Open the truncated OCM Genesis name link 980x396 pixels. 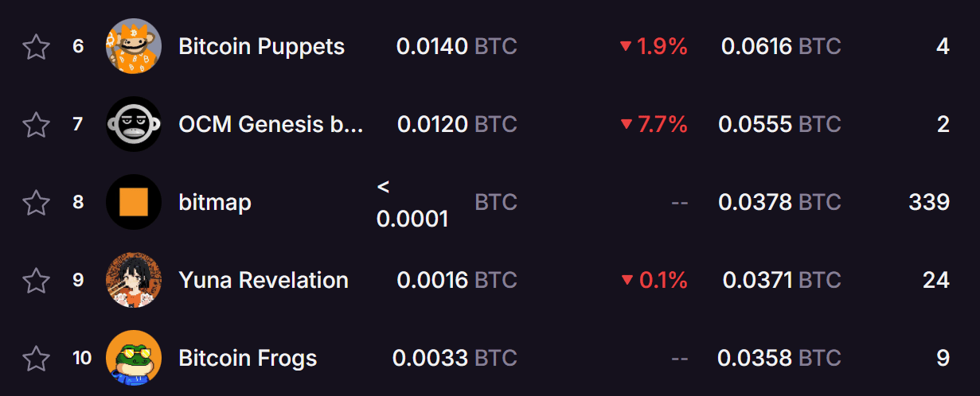[271, 125]
